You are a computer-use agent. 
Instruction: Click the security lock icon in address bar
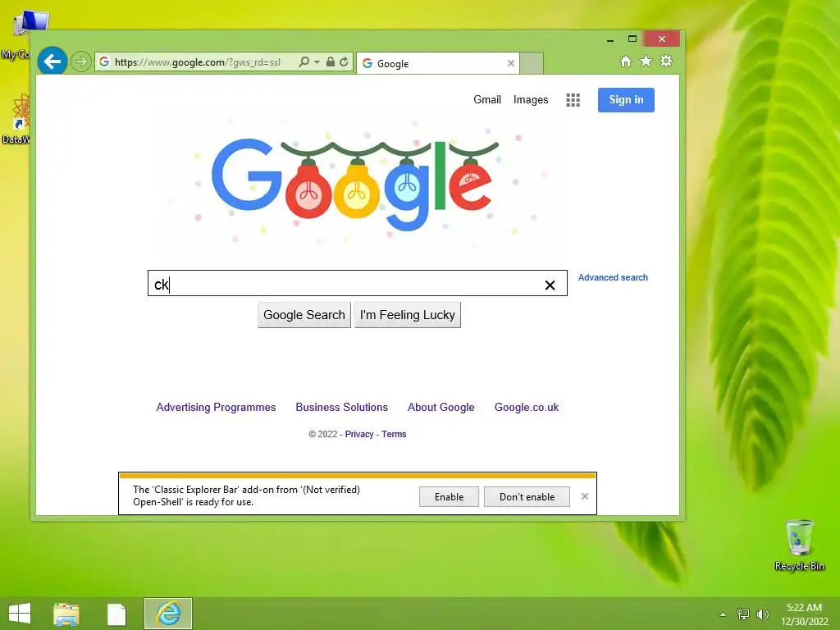point(331,62)
